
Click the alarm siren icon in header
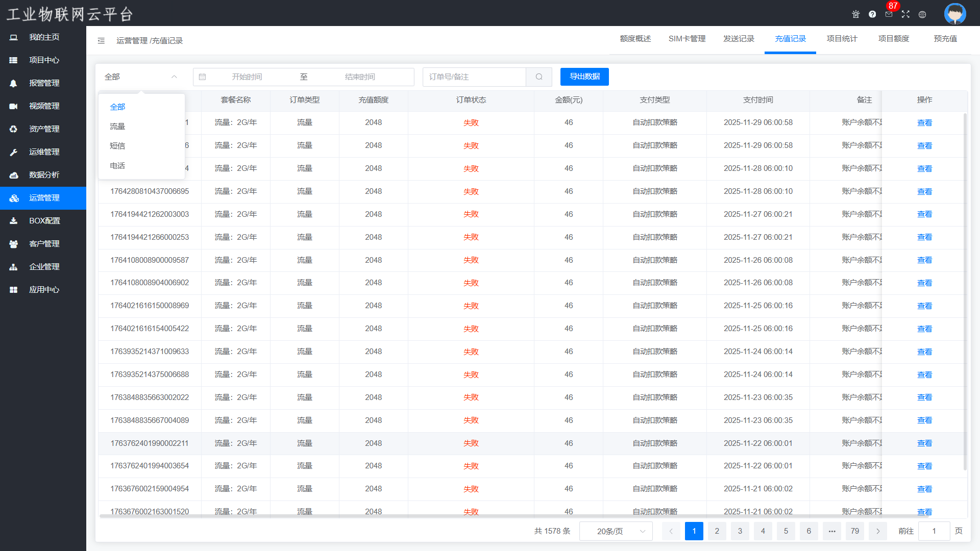click(x=855, y=14)
